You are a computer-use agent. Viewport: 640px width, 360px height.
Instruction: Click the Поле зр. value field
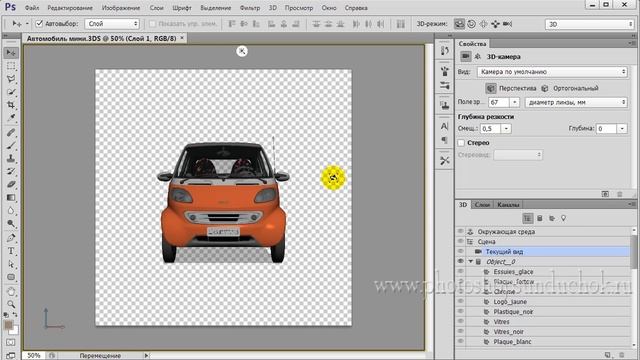[499, 102]
